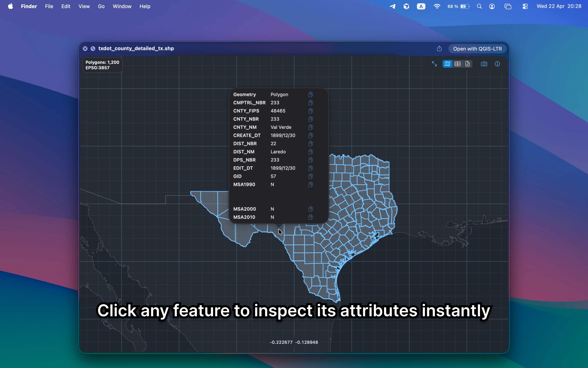
Task: Copy the DIST_NM value Laredo
Action: click(x=311, y=152)
